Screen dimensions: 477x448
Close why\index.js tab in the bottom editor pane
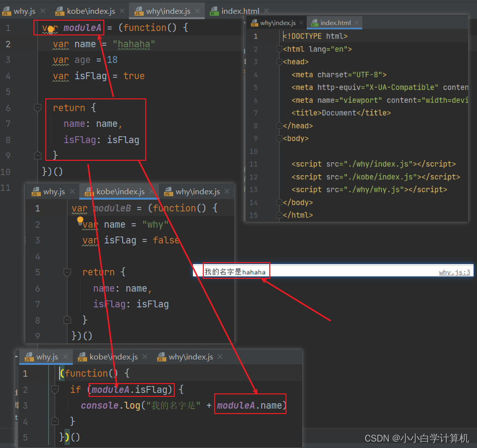(220, 357)
